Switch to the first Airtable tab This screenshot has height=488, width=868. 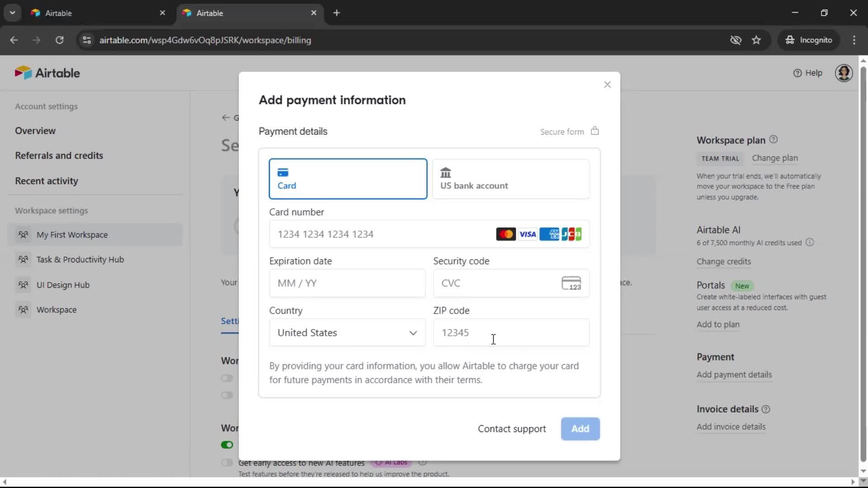(98, 13)
